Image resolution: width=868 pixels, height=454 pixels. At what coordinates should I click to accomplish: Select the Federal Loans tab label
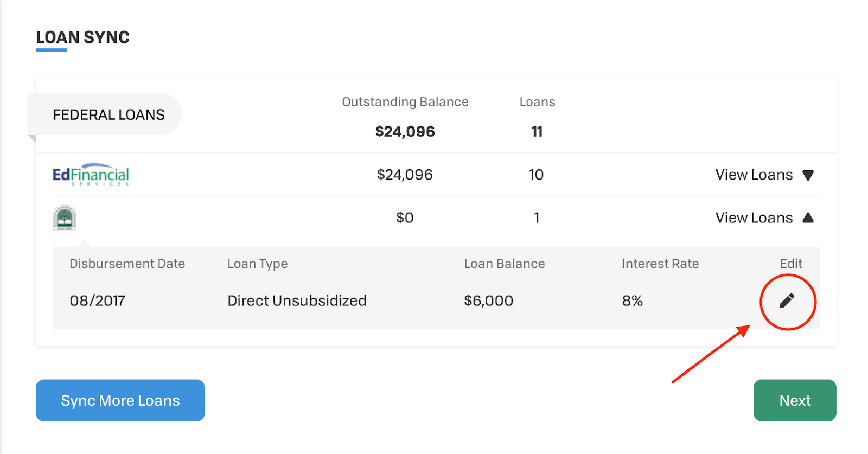108,114
